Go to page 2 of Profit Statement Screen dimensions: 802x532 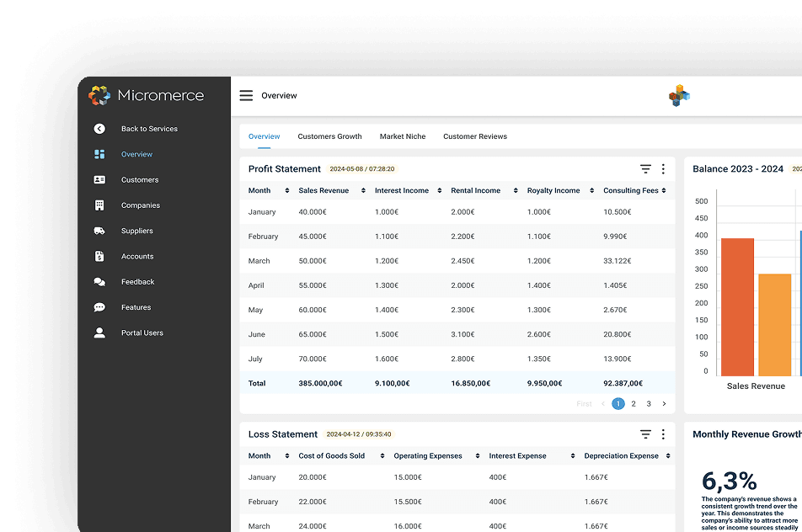634,403
